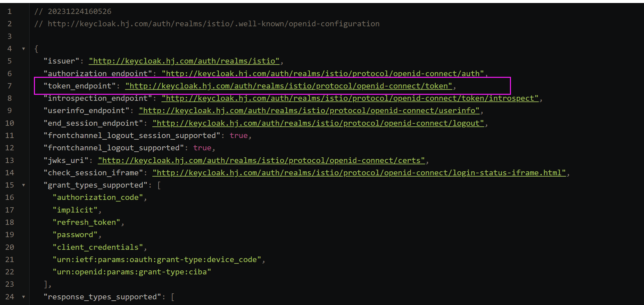
Task: Click the true value on line 12
Action: 202,148
